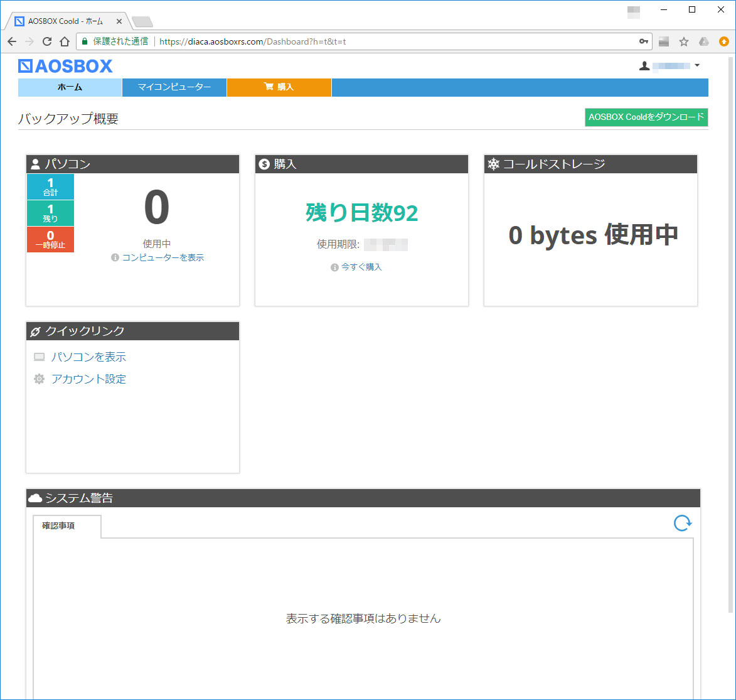
Task: Reload the page with the refresh icon
Action: [47, 41]
